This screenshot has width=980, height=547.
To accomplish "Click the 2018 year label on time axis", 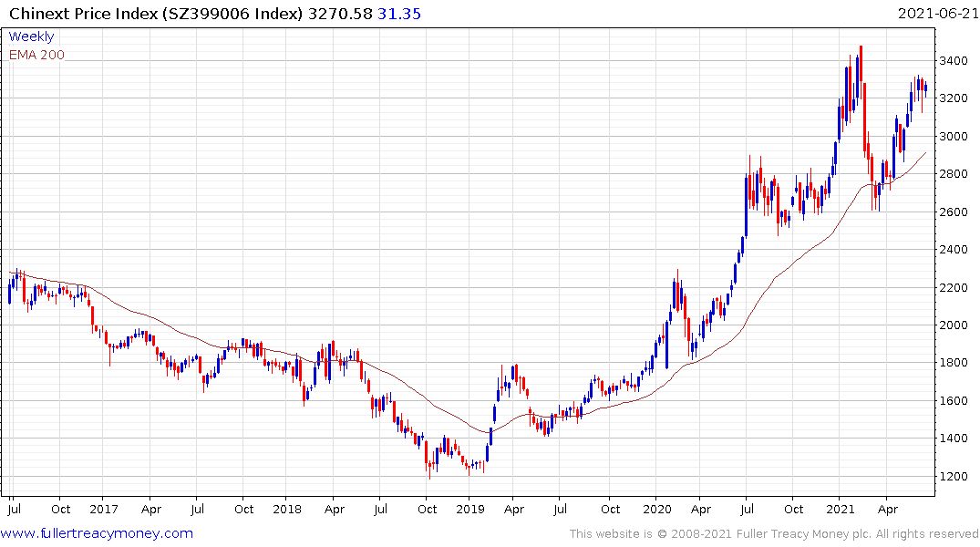I will pos(287,509).
